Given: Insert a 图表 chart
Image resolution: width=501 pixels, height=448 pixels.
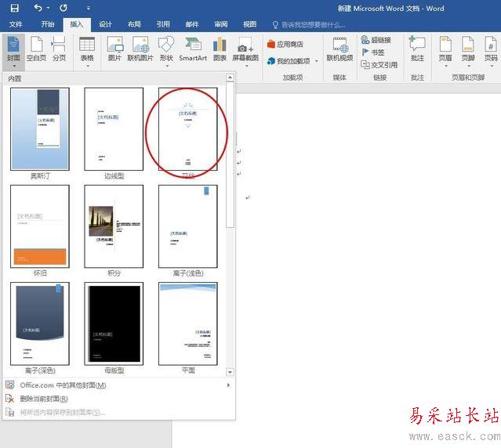Looking at the screenshot, I should [220, 49].
